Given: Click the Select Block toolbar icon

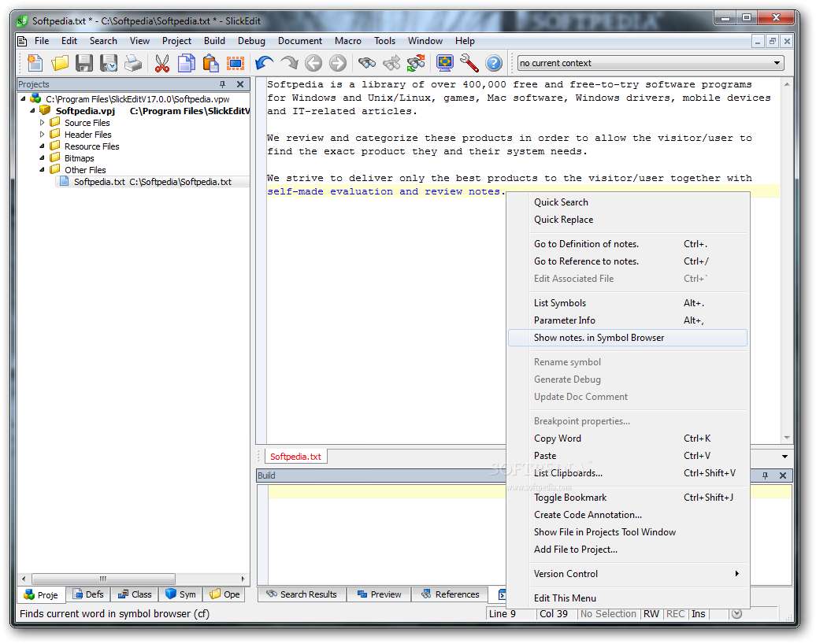Looking at the screenshot, I should click(x=236, y=63).
